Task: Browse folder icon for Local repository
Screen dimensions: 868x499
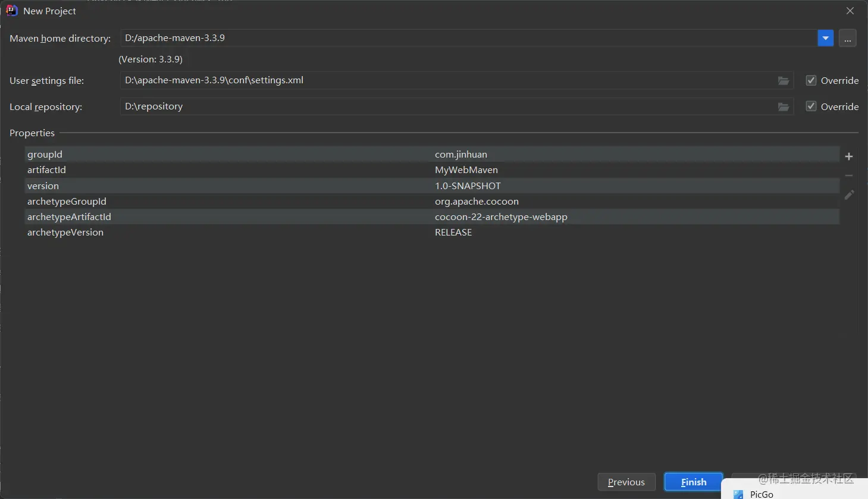Action: pyautogui.click(x=784, y=106)
